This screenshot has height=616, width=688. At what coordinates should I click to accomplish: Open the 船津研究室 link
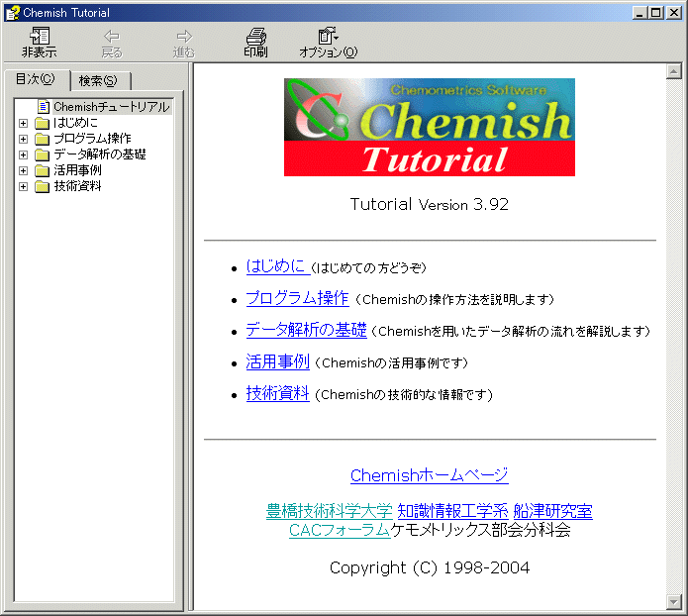coord(552,511)
